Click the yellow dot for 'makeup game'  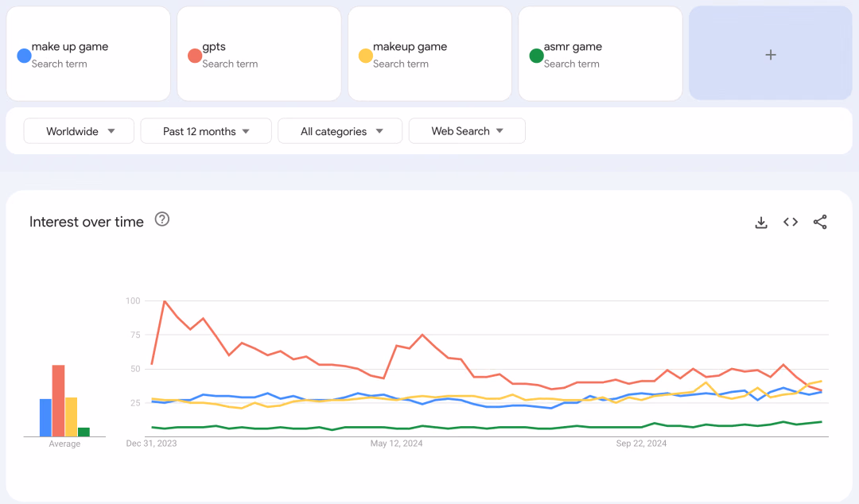(x=365, y=56)
